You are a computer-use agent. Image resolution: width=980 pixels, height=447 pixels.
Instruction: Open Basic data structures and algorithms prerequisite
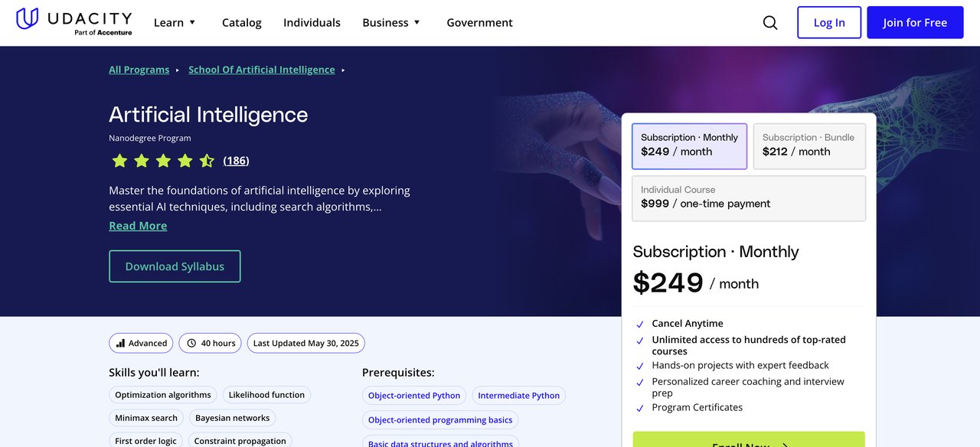point(440,442)
